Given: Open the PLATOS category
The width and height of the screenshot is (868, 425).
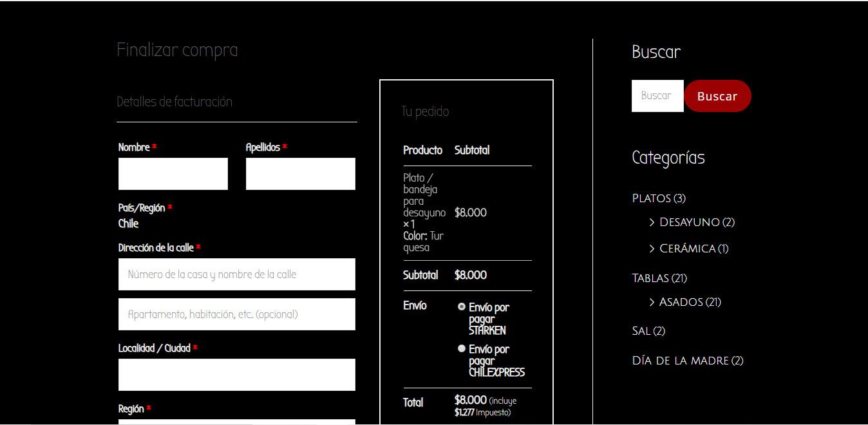Looking at the screenshot, I should [652, 198].
